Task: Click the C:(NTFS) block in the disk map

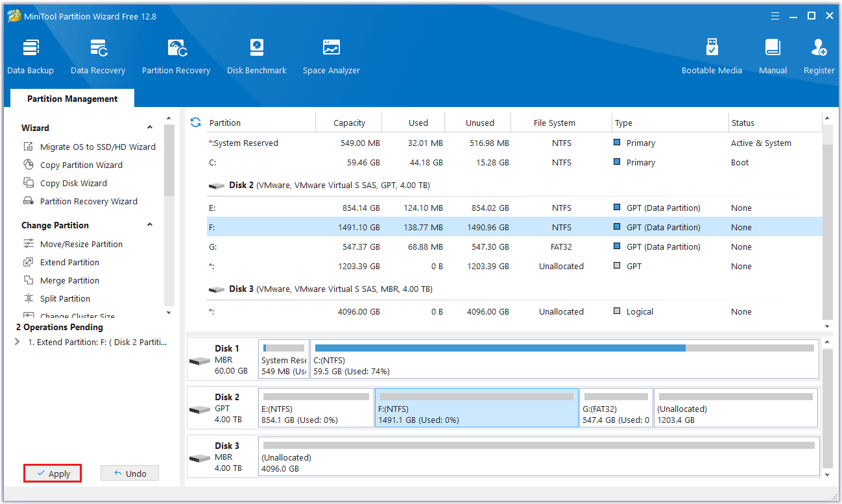Action: (564, 359)
